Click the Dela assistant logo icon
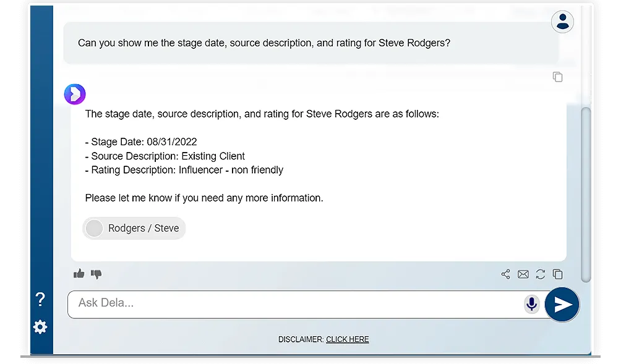The height and width of the screenshot is (364, 621). click(x=75, y=94)
